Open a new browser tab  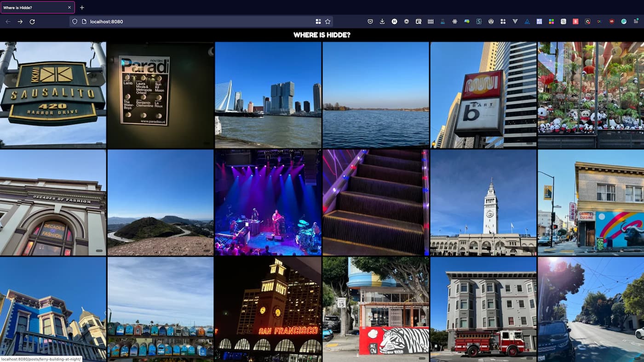tap(82, 7)
